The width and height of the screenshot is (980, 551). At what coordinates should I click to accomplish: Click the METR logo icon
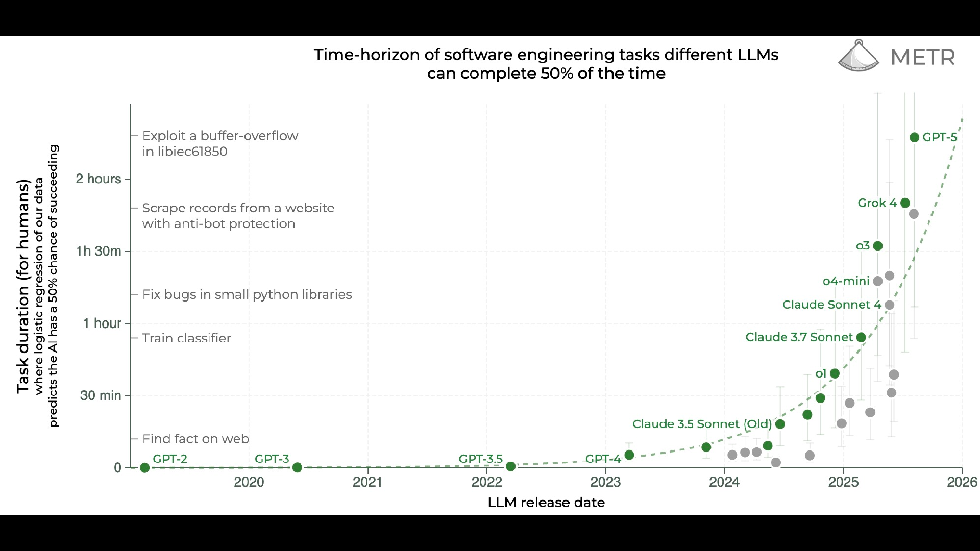[x=859, y=55]
